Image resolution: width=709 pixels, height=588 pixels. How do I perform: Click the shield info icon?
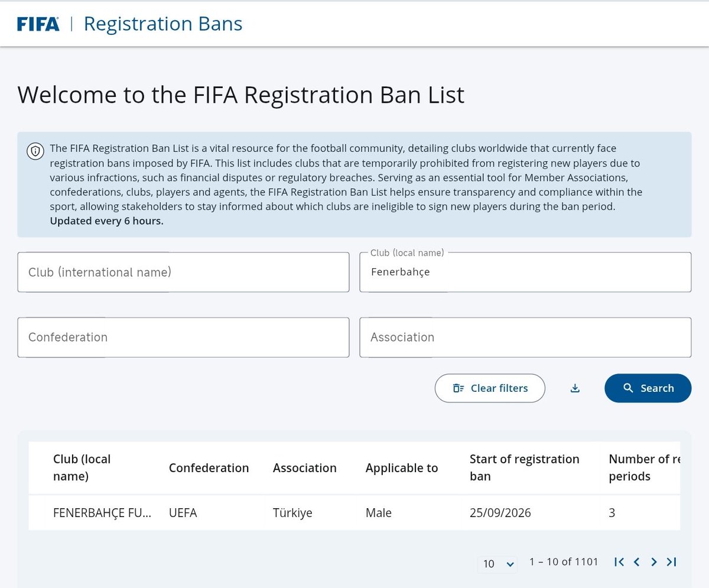pos(35,151)
